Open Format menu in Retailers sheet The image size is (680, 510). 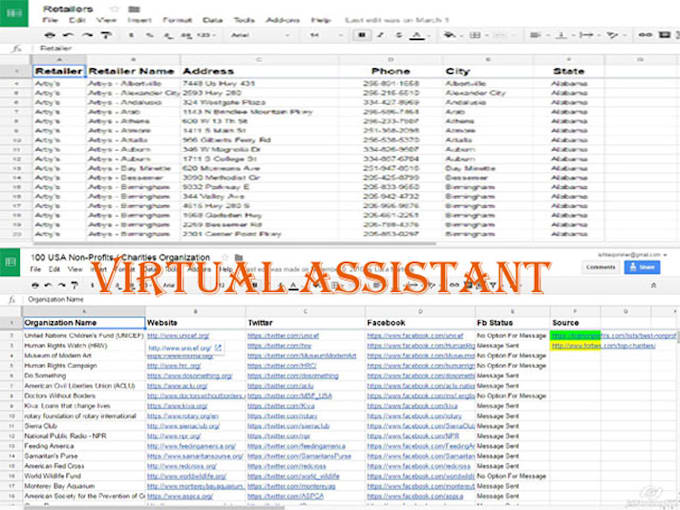click(x=177, y=20)
